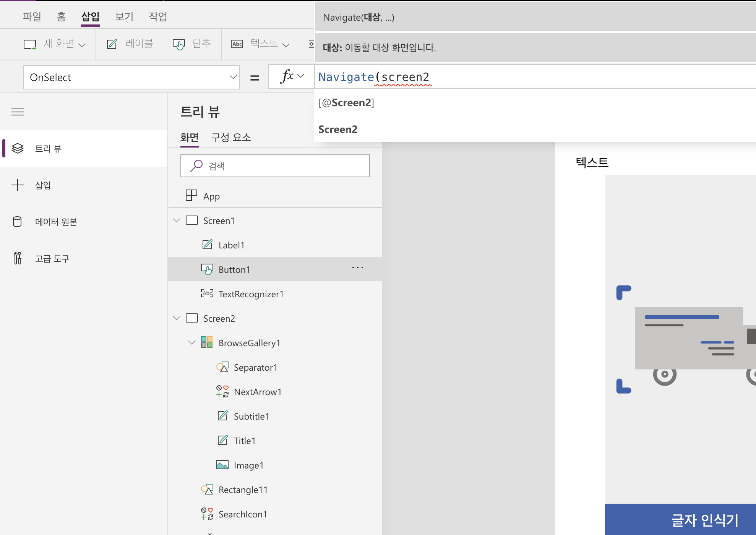Choose Screen2 autocomplete suggestion
This screenshot has height=535, width=756.
(x=338, y=130)
